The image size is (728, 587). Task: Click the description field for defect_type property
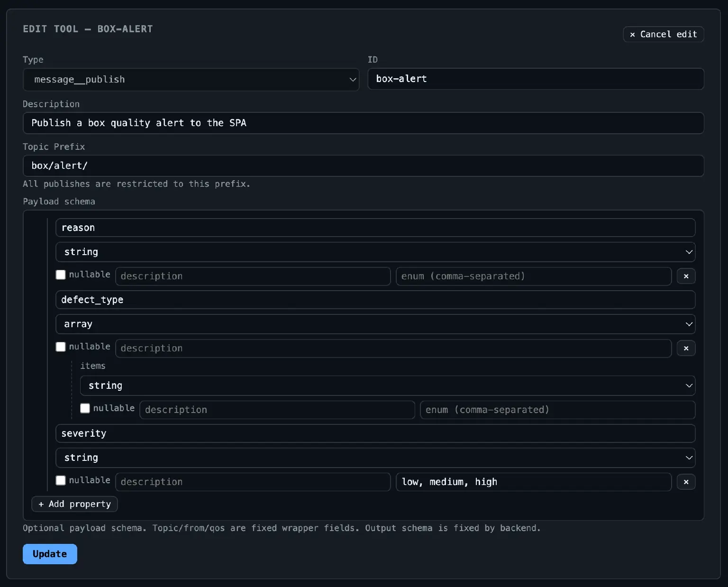pyautogui.click(x=393, y=348)
